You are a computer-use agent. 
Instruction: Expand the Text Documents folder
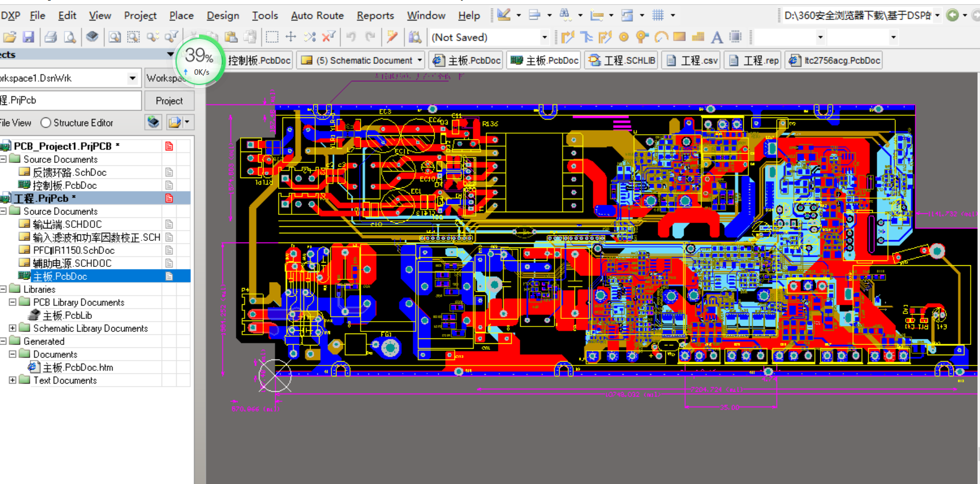pos(12,380)
